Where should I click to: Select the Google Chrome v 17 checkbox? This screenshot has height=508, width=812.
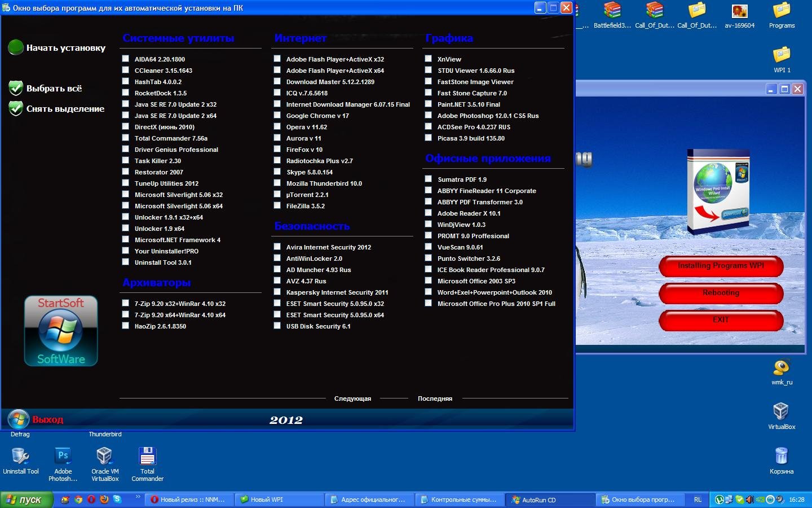277,115
